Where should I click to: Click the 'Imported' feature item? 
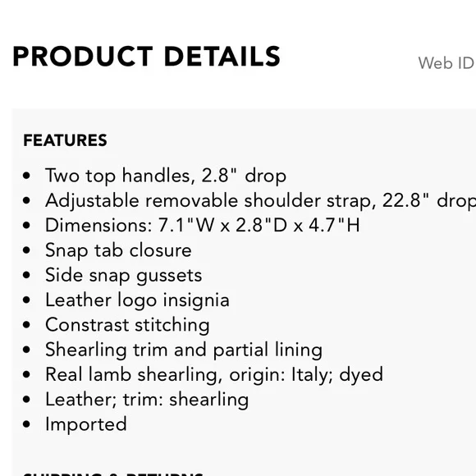pos(86,424)
